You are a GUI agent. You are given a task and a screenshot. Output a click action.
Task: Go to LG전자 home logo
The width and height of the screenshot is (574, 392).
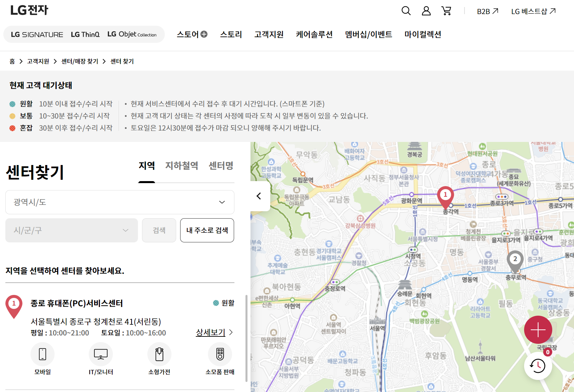29,10
